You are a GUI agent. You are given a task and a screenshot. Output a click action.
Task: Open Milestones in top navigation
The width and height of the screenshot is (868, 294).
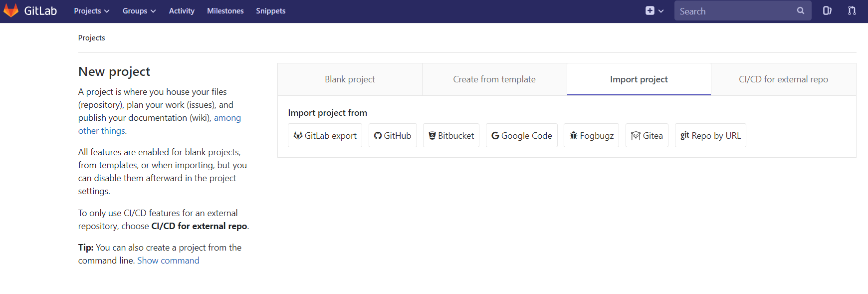[x=225, y=11]
